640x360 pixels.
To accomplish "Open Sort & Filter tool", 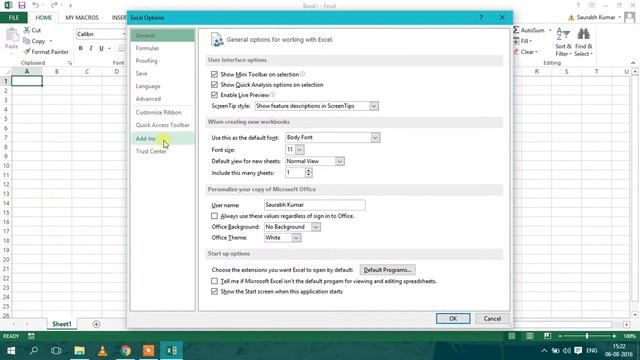I will (x=563, y=42).
